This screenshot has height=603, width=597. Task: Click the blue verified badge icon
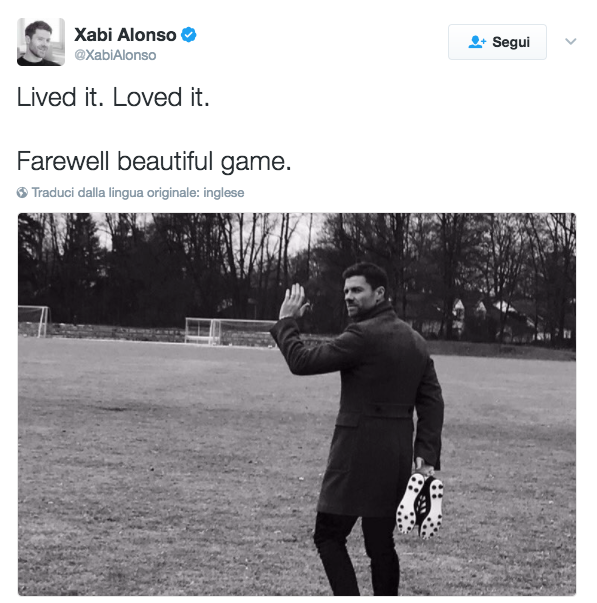click(188, 35)
